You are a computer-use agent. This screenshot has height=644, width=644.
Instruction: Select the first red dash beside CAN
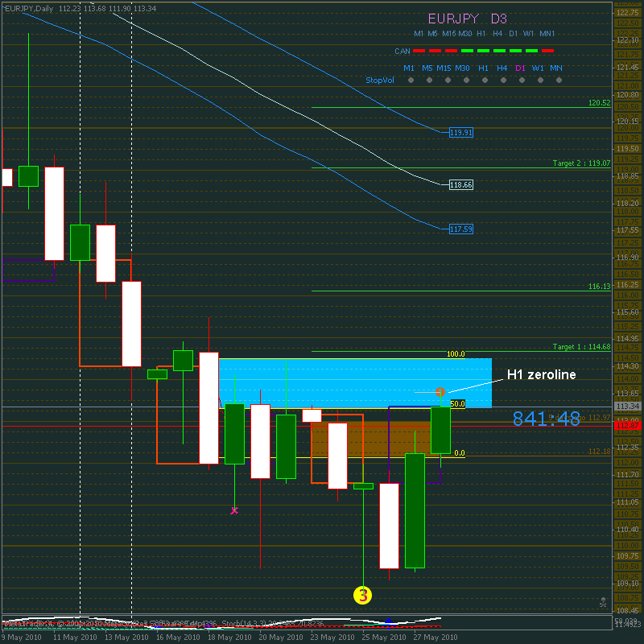click(419, 51)
